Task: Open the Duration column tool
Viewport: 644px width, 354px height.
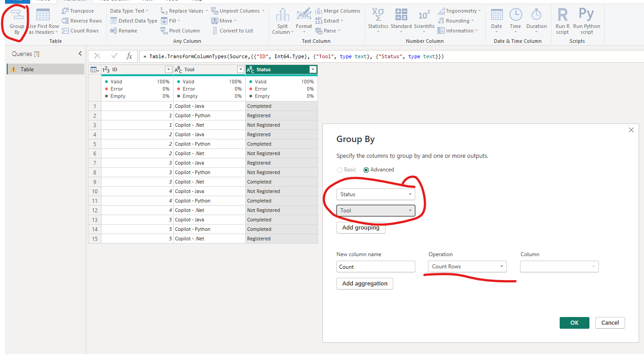Action: tap(537, 21)
